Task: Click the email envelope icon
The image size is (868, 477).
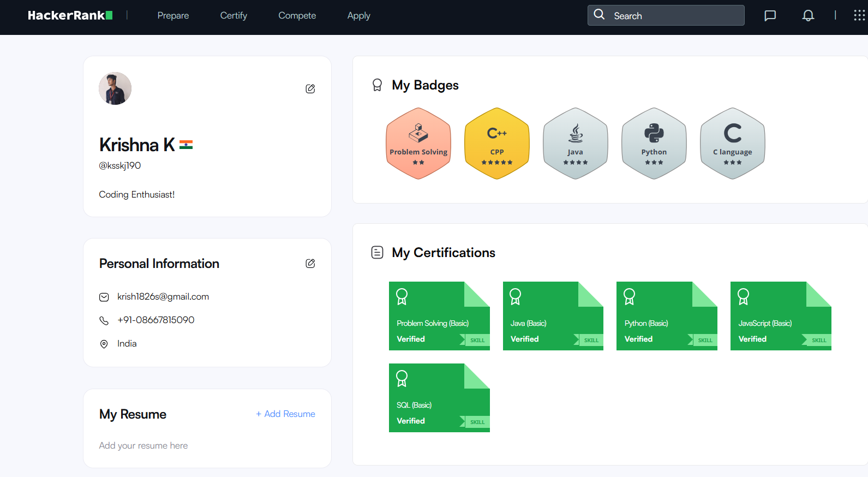Action: click(104, 297)
